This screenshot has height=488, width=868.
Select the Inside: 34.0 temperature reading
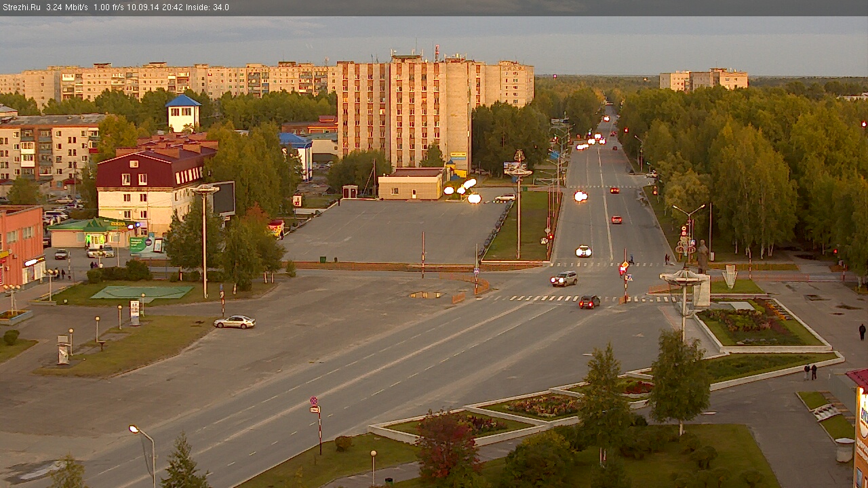[x=208, y=7]
